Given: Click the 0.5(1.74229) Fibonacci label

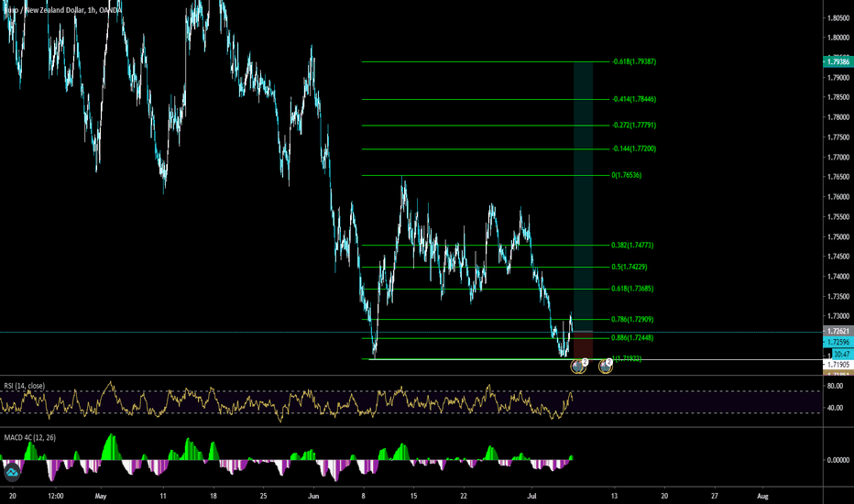Looking at the screenshot, I should coord(630,267).
